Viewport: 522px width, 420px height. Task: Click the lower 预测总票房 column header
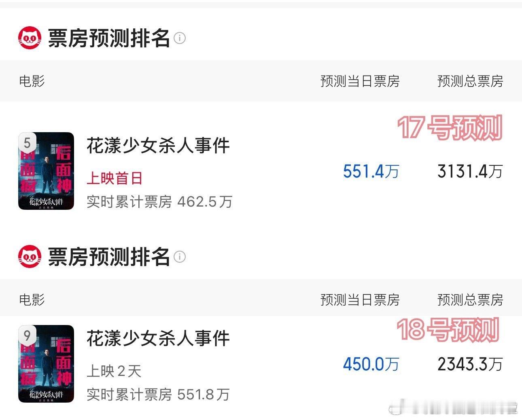470,300
